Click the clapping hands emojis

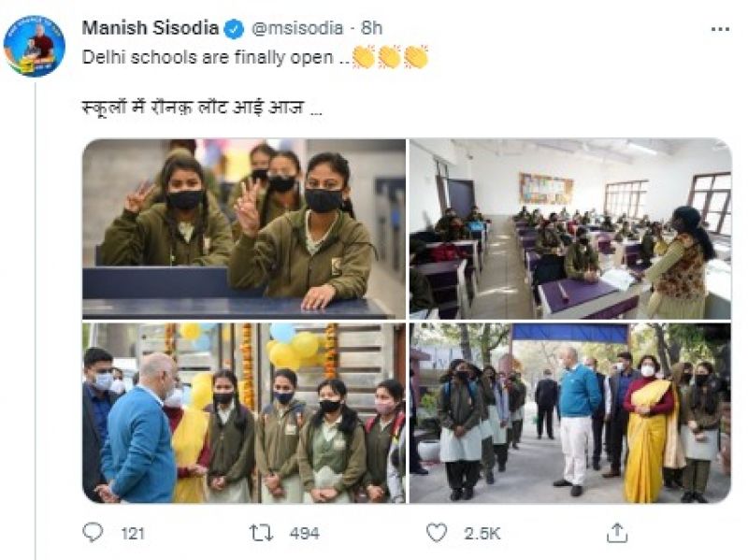[x=390, y=58]
